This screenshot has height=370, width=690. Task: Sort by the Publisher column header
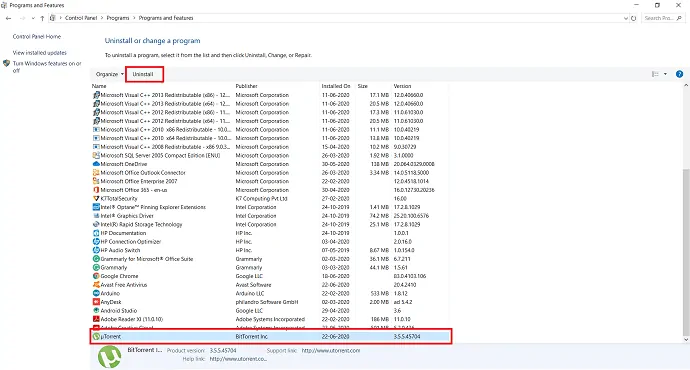246,86
